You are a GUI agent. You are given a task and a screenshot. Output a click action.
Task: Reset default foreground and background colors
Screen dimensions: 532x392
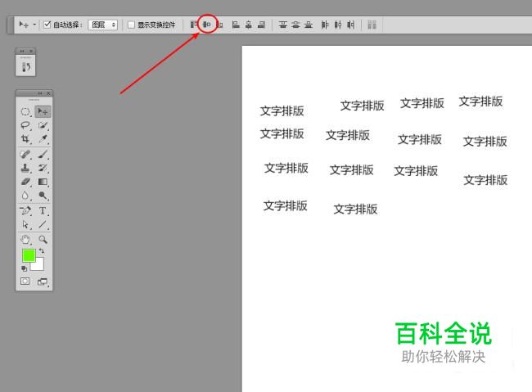coord(24,268)
